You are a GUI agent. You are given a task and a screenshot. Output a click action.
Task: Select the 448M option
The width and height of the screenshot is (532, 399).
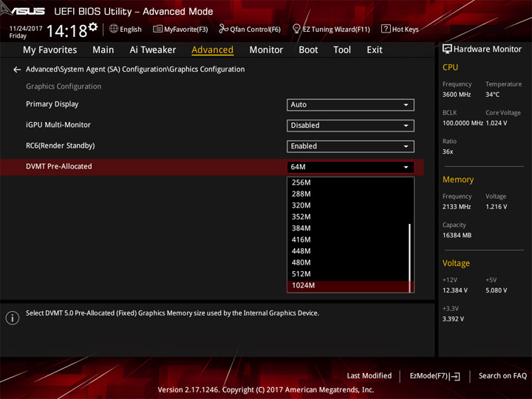[x=348, y=251]
